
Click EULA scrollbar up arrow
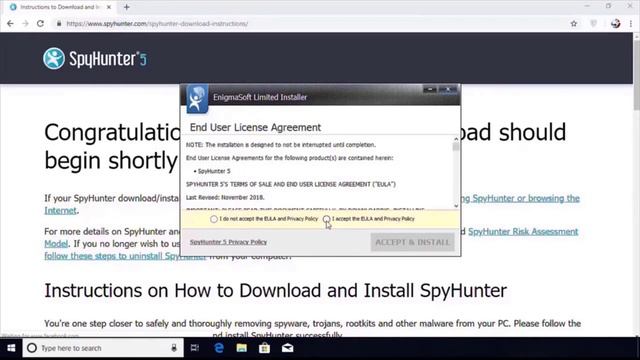click(x=456, y=139)
